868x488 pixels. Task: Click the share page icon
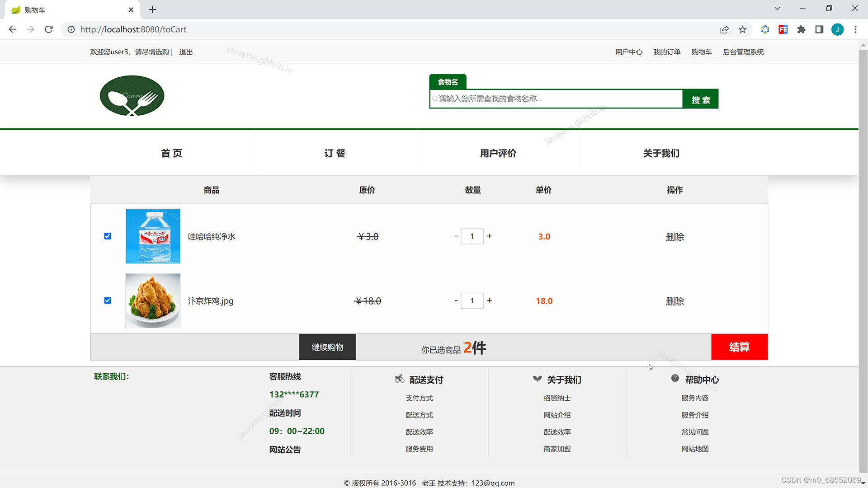(x=724, y=29)
